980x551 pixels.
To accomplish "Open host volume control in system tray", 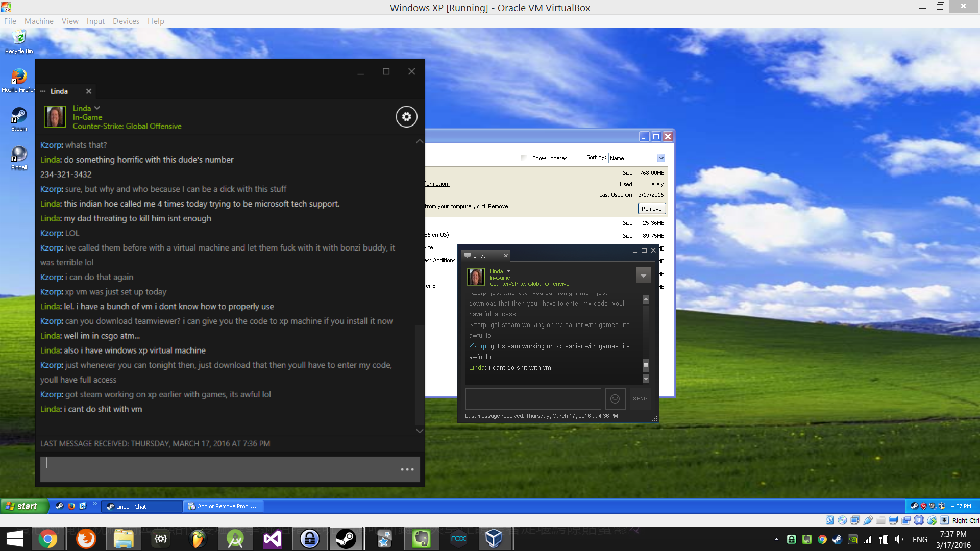I will pyautogui.click(x=899, y=539).
